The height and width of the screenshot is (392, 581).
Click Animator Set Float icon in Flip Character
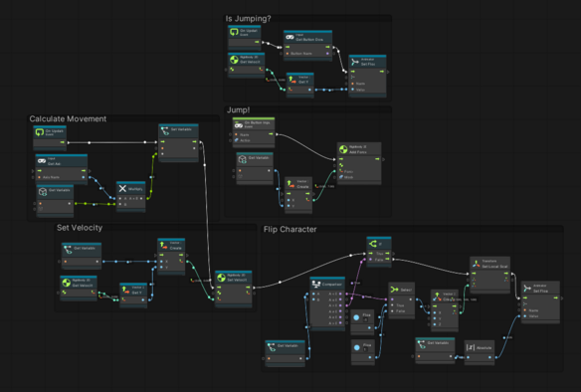[527, 289]
